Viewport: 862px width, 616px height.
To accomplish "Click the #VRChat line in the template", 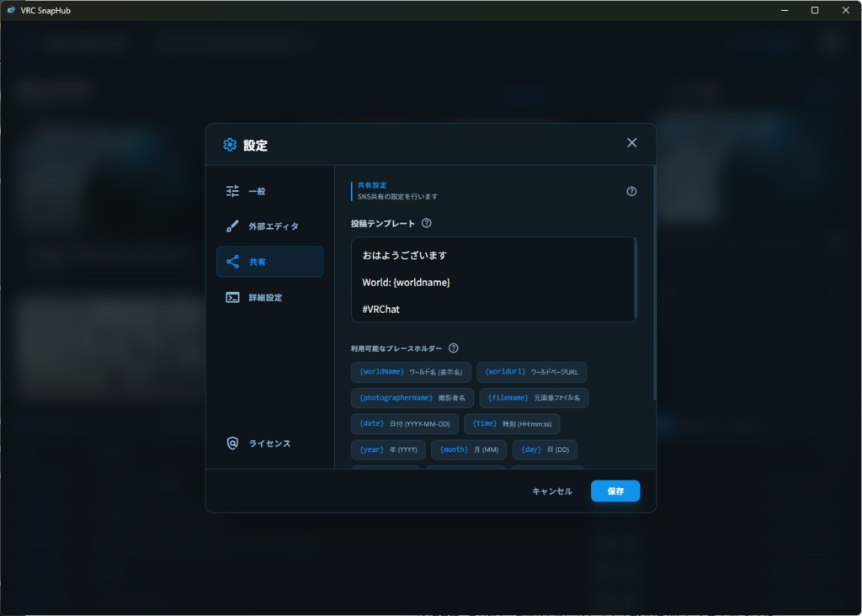I will click(380, 310).
